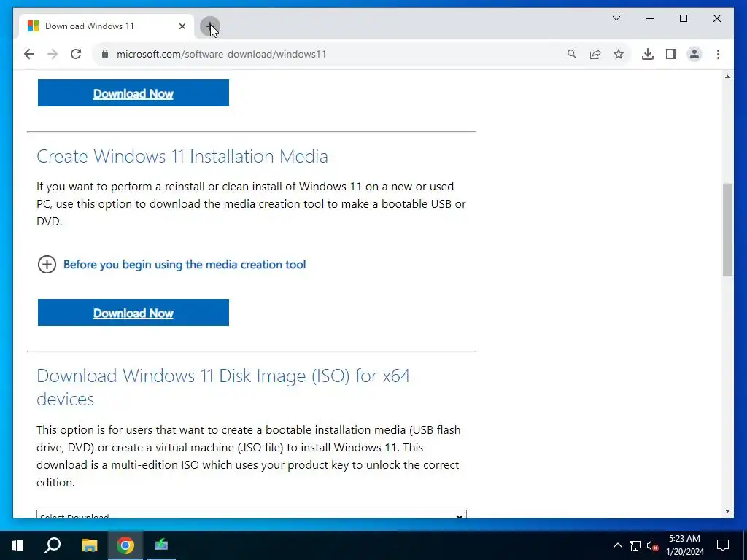Open the network status tray icon

point(635,545)
